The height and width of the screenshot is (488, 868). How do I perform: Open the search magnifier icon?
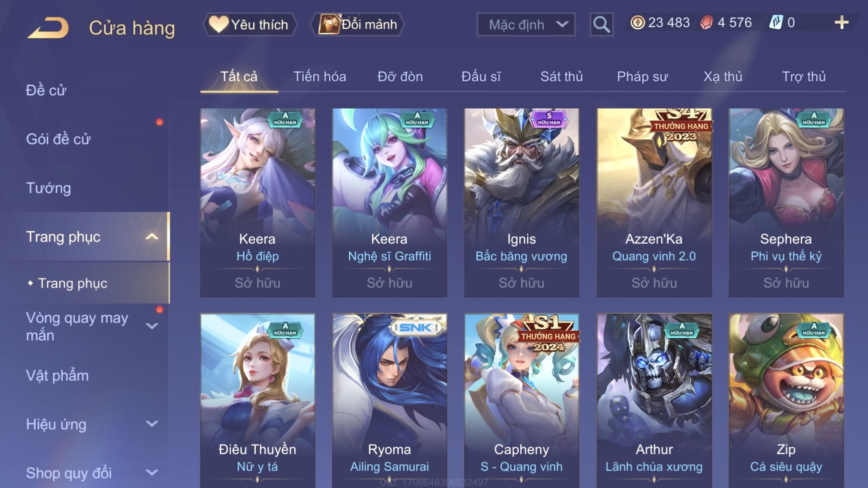601,24
